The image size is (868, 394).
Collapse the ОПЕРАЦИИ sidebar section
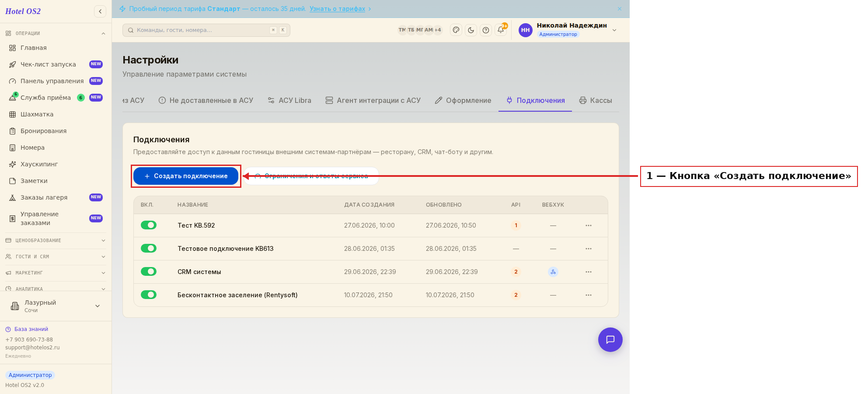[56, 33]
